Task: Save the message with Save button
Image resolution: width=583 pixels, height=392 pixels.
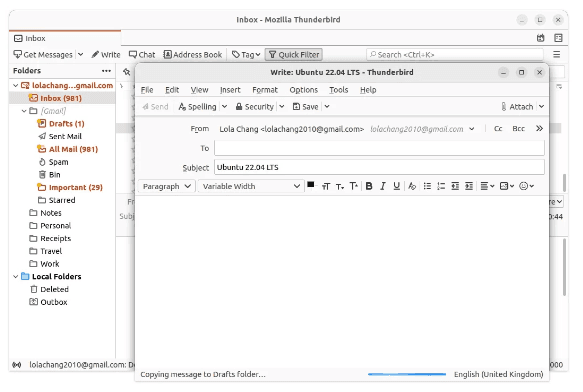Action: click(306, 107)
